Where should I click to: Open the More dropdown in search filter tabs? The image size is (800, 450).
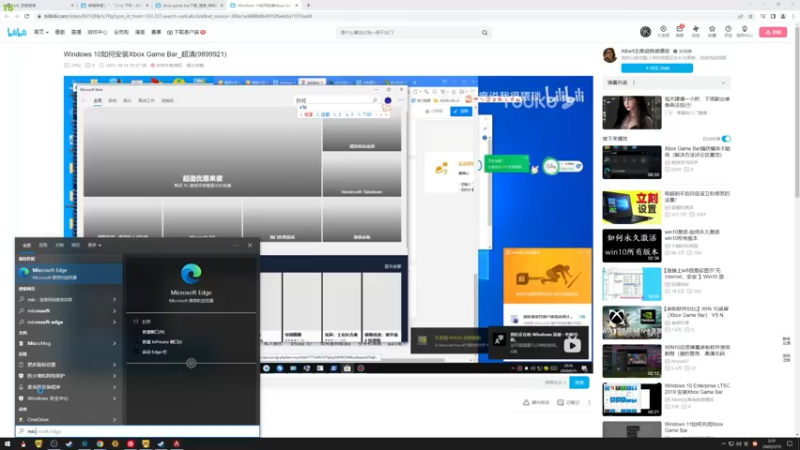point(94,245)
